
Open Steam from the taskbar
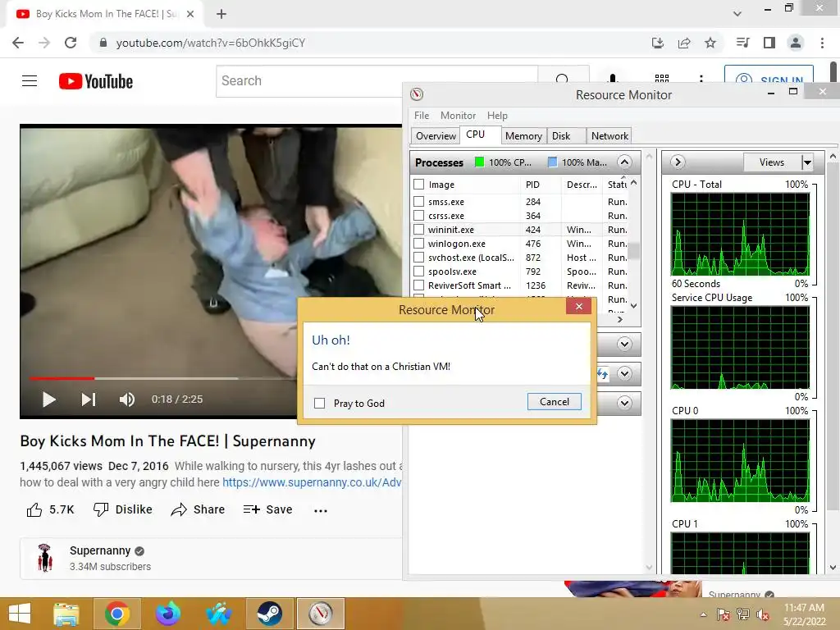point(269,614)
